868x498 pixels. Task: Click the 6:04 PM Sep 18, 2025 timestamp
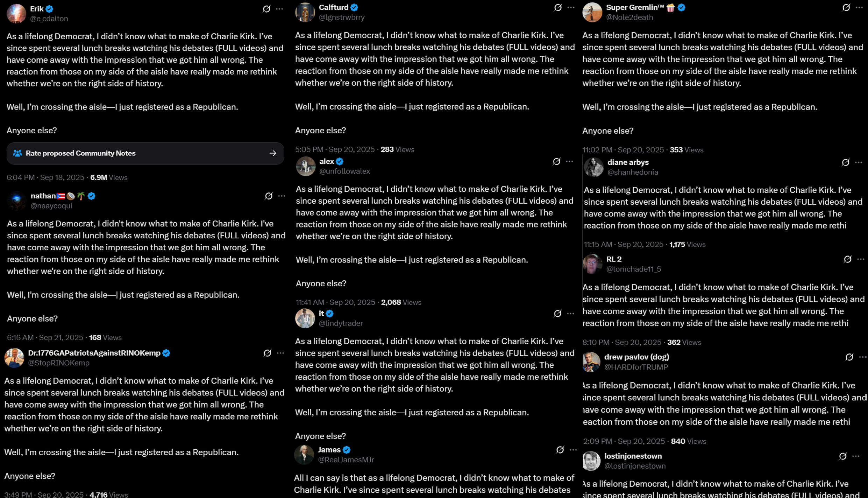pyautogui.click(x=45, y=177)
